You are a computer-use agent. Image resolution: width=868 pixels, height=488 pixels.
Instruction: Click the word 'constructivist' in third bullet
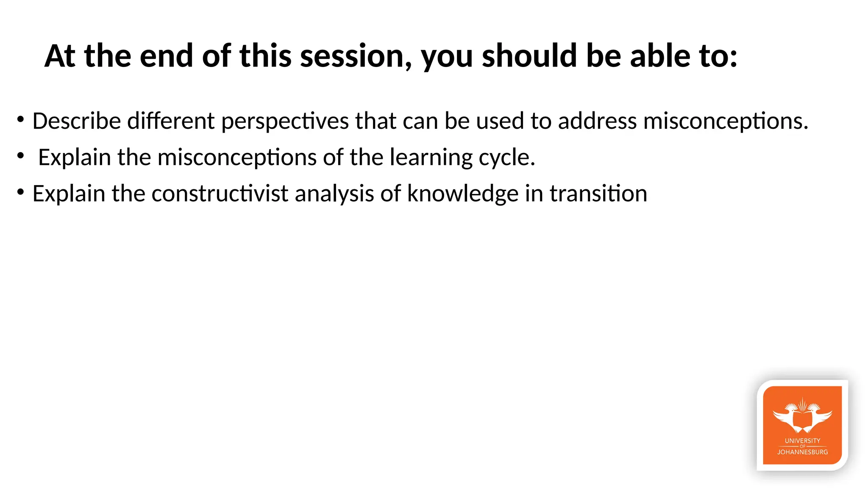point(220,194)
